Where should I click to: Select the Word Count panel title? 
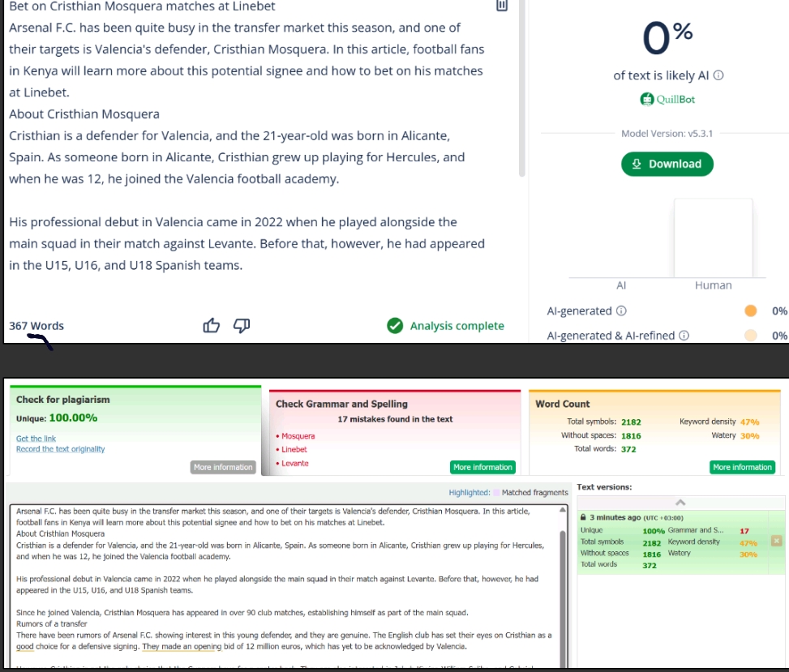tap(563, 404)
